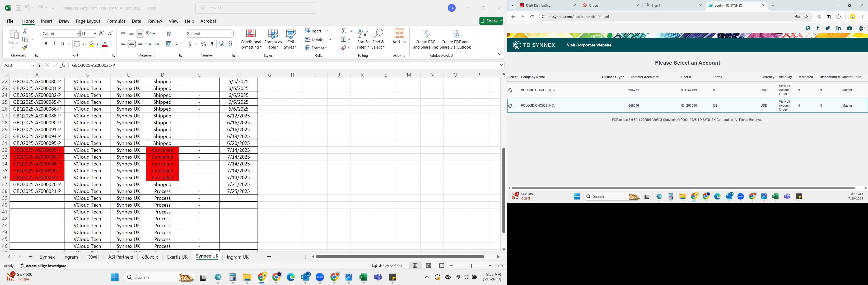
Task: Open the font name Calibri dropdown
Action: 77,34
